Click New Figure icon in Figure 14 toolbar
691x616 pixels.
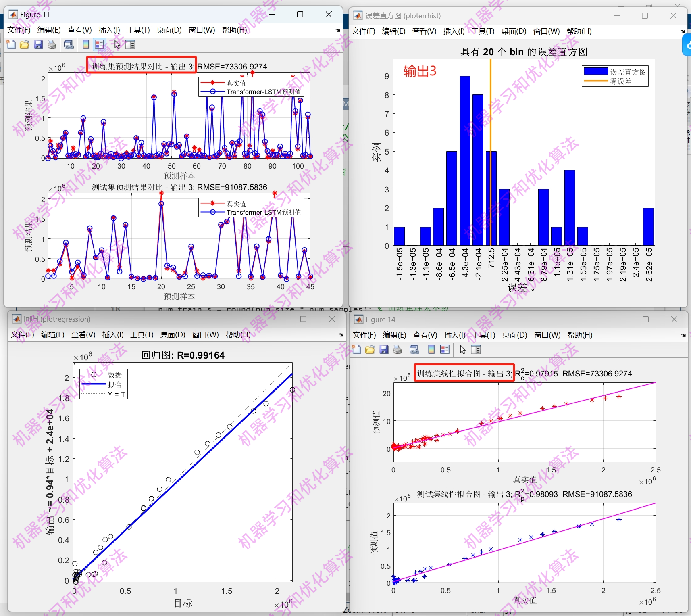(x=356, y=349)
